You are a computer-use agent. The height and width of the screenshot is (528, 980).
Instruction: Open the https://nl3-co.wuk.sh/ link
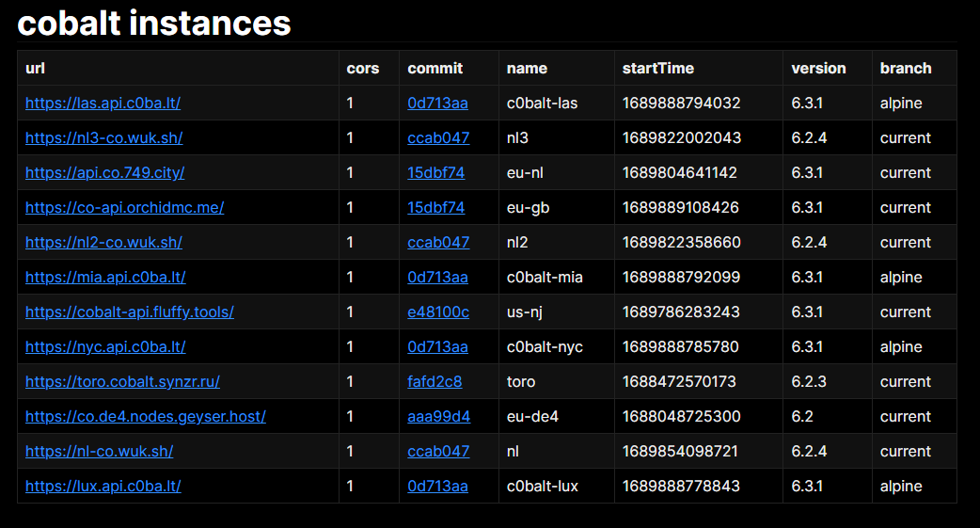pos(103,137)
